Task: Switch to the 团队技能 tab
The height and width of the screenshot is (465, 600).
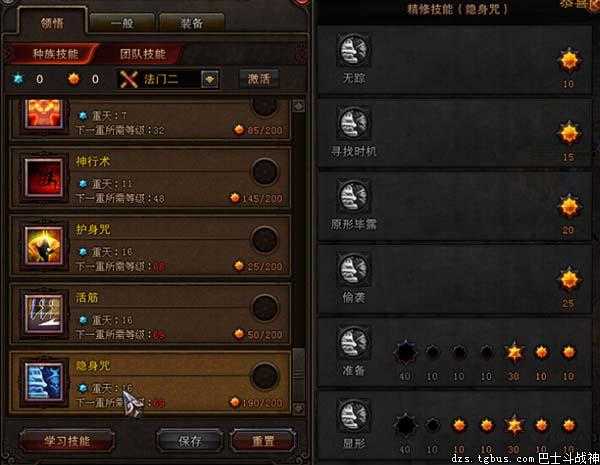Action: (x=142, y=54)
